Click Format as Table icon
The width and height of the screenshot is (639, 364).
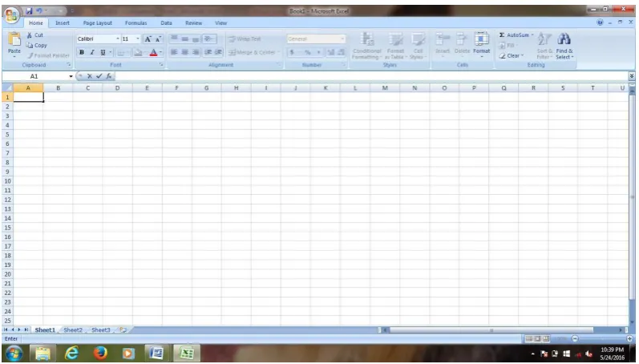point(395,40)
